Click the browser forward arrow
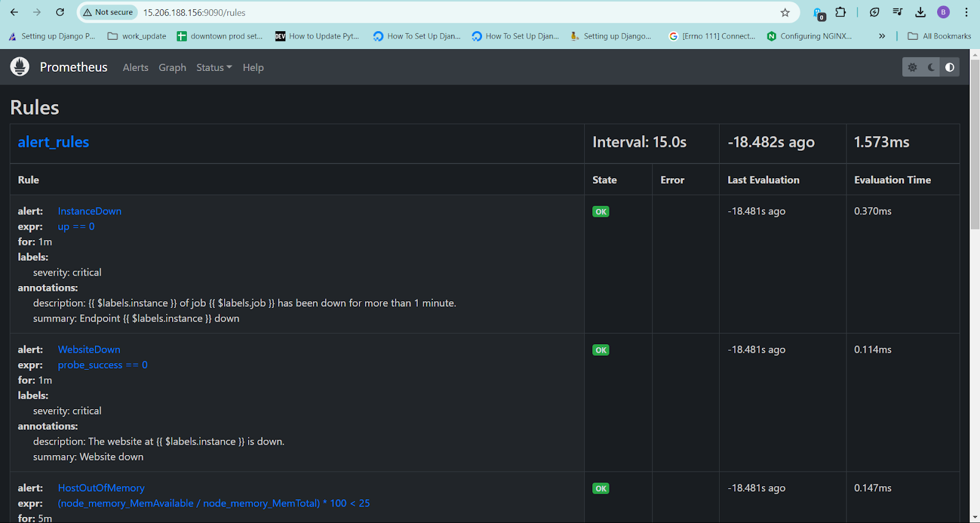 [x=37, y=12]
